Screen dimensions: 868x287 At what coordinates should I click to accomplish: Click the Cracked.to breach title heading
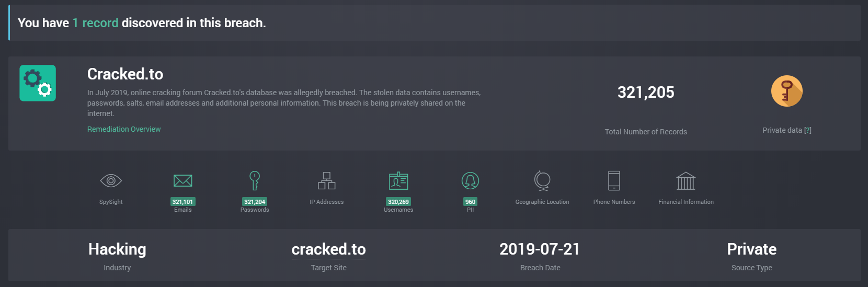[x=125, y=74]
